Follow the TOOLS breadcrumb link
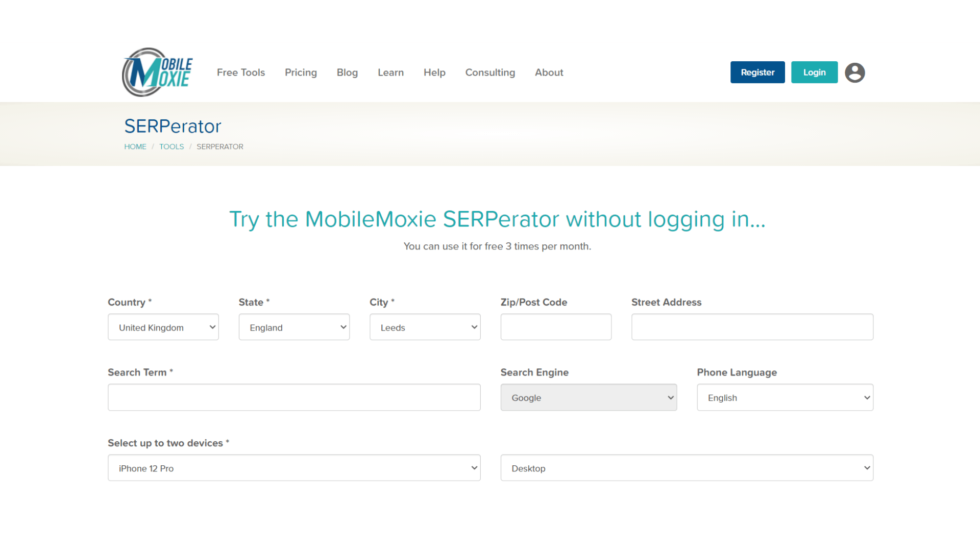 [171, 146]
